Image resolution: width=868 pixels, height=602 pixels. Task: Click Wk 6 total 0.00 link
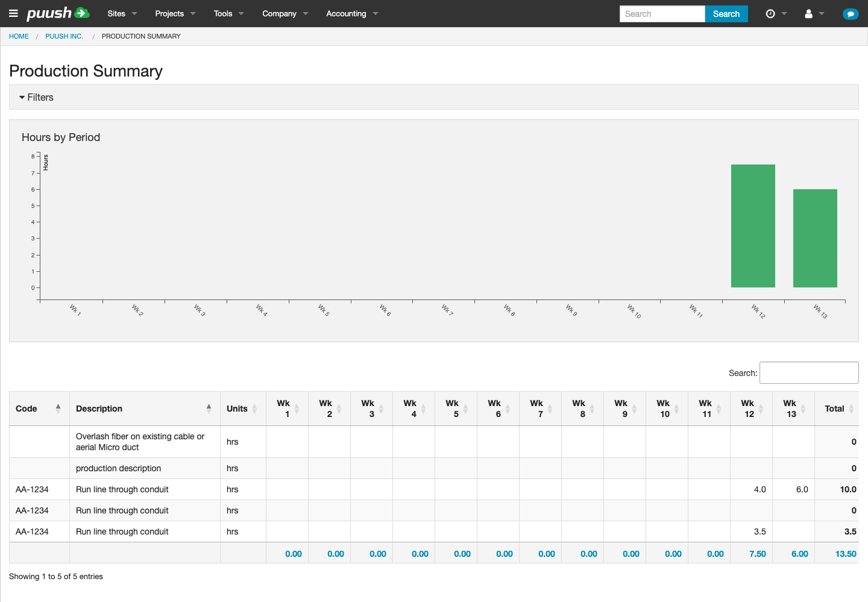(x=505, y=554)
